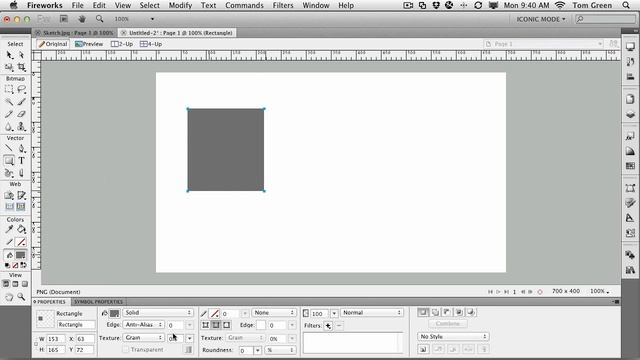The height and width of the screenshot is (360, 640).
Task: Open the 100% zoom level dropdown in status bar
Action: 600,291
